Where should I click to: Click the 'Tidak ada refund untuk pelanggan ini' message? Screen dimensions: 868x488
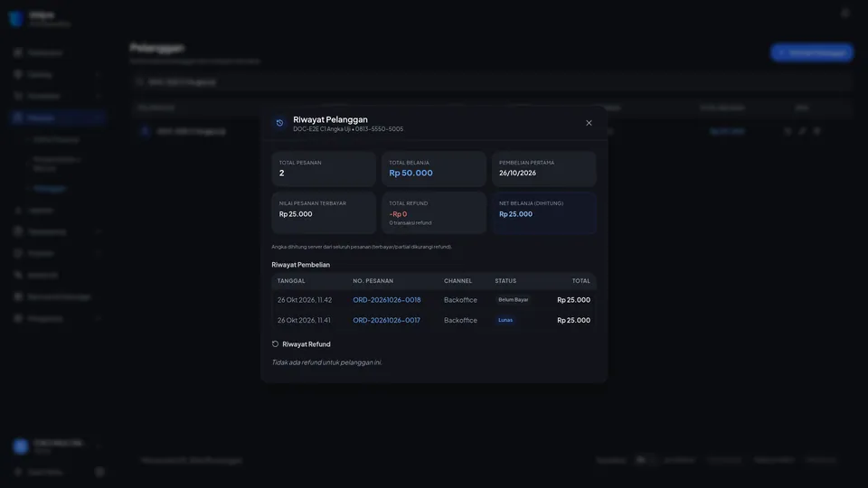326,362
